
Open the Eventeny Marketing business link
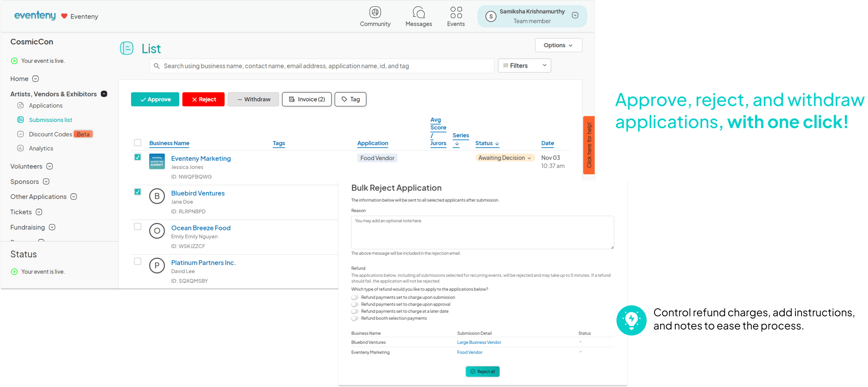point(201,159)
